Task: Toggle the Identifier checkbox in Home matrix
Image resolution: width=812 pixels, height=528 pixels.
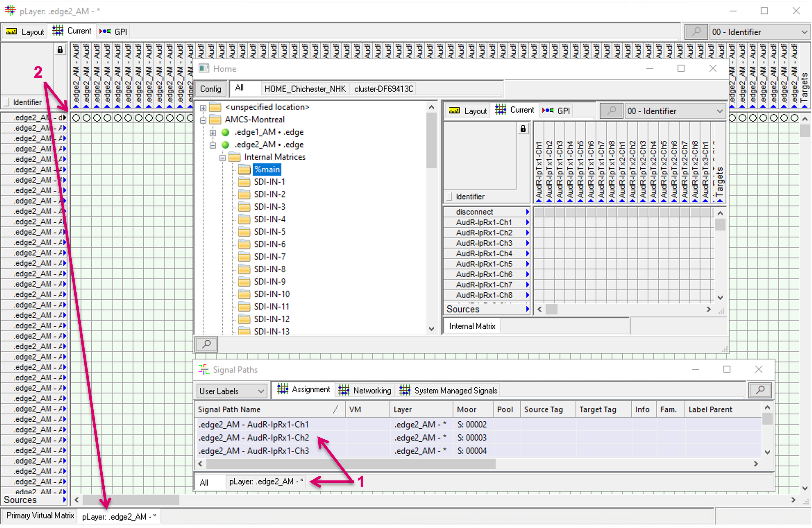Action: click(449, 196)
